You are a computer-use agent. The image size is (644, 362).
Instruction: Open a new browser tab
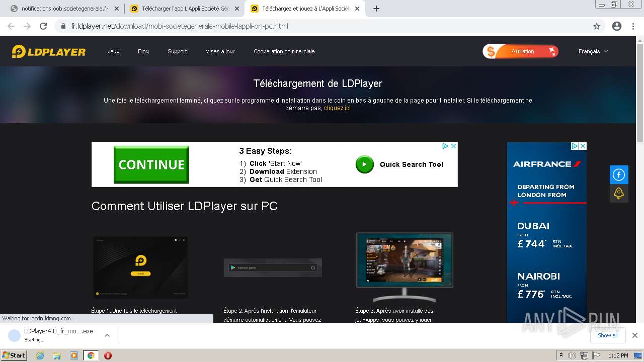376,9
